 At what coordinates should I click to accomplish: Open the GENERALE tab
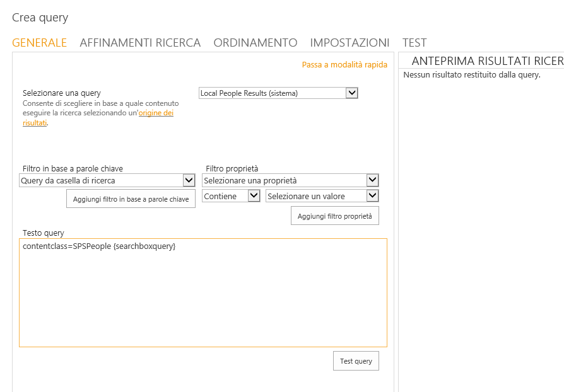pos(39,43)
